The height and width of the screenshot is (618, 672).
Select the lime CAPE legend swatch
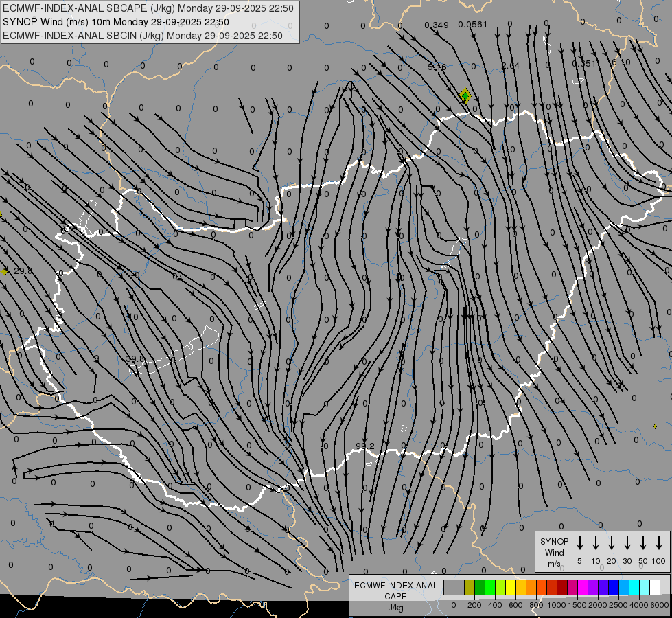point(500,587)
